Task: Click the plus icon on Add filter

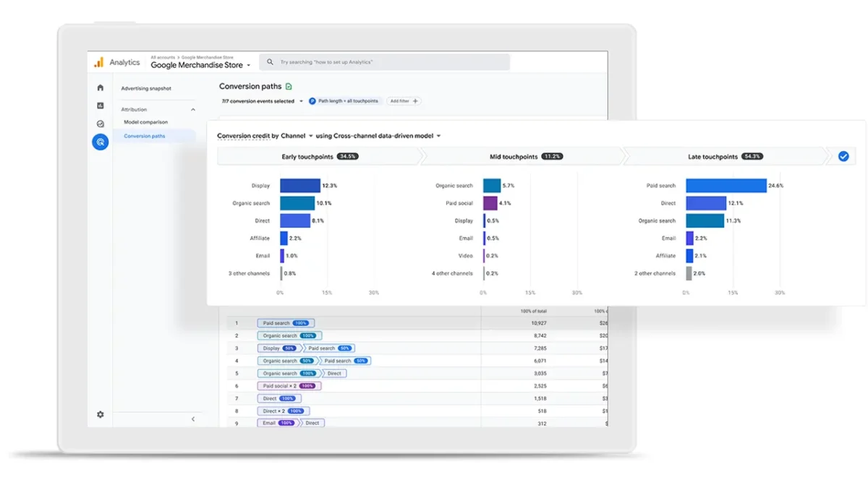Action: [415, 101]
